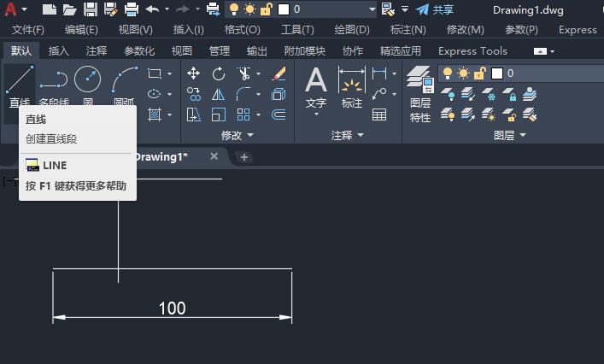Select the Rectangle tool icon
The image size is (604, 364).
155,73
